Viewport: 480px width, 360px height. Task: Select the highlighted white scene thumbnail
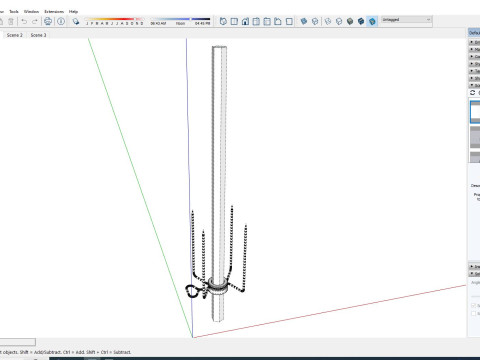pos(475,112)
